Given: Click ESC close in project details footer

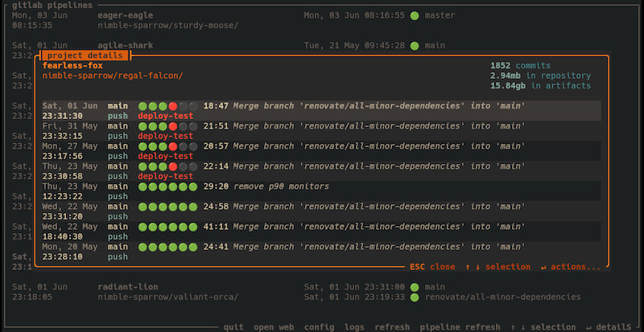Looking at the screenshot, I should 432,267.
